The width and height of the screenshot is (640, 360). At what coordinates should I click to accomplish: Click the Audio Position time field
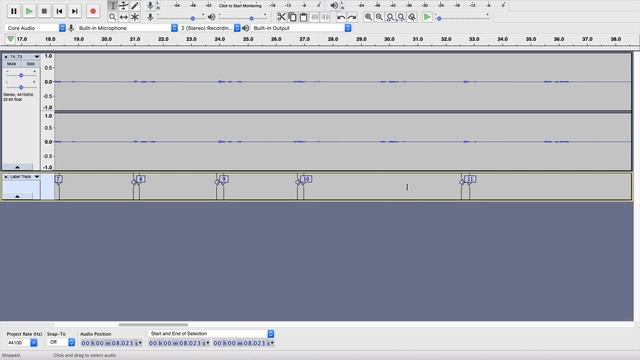click(111, 343)
